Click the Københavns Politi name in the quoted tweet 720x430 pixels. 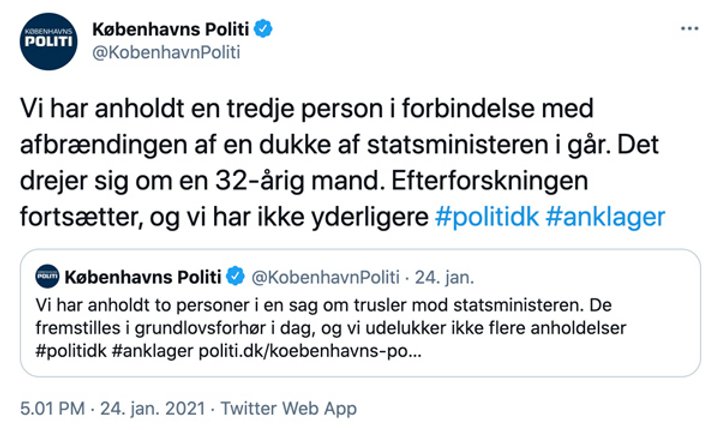(x=143, y=277)
